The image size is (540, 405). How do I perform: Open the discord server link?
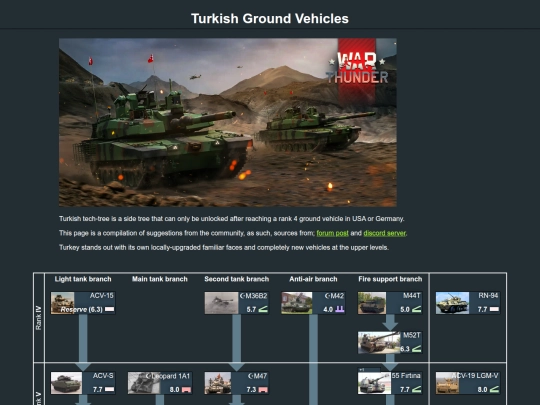(384, 233)
